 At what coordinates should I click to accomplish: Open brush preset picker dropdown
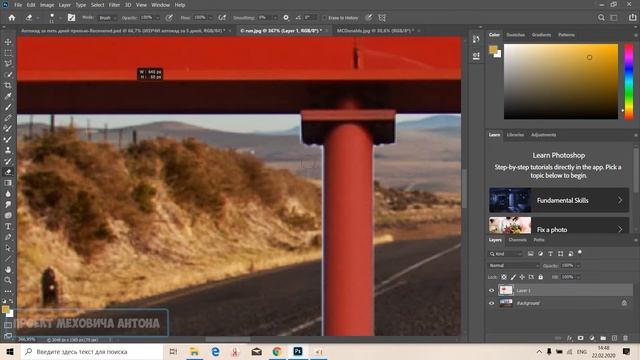(60, 18)
